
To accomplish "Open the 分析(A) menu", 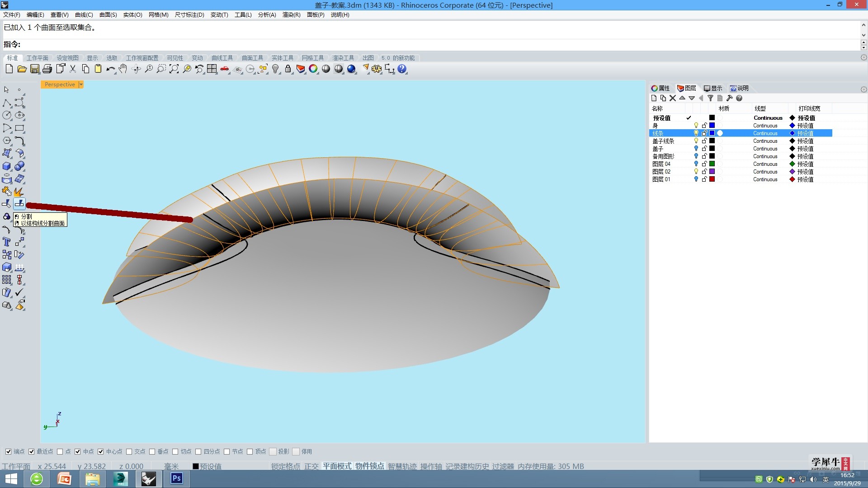I will (x=267, y=15).
